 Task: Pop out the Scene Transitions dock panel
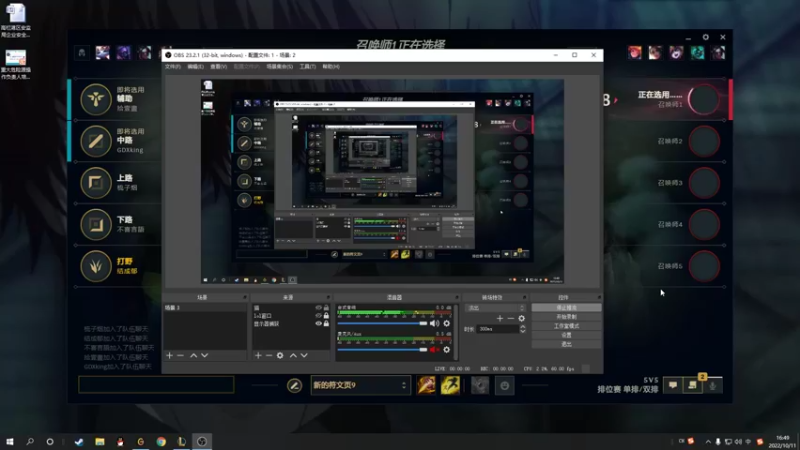click(x=524, y=297)
